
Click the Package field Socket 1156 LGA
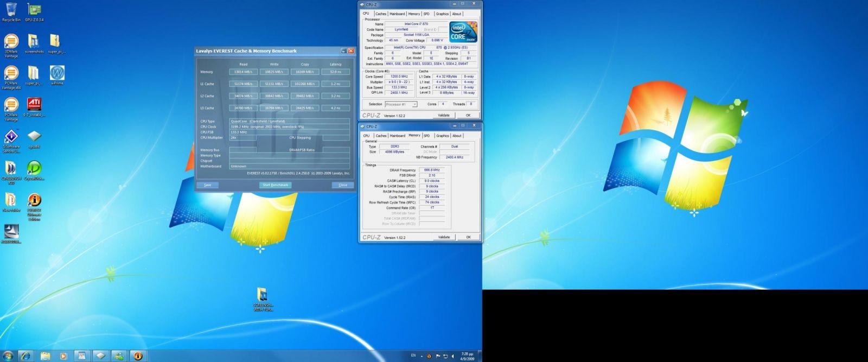(416, 35)
